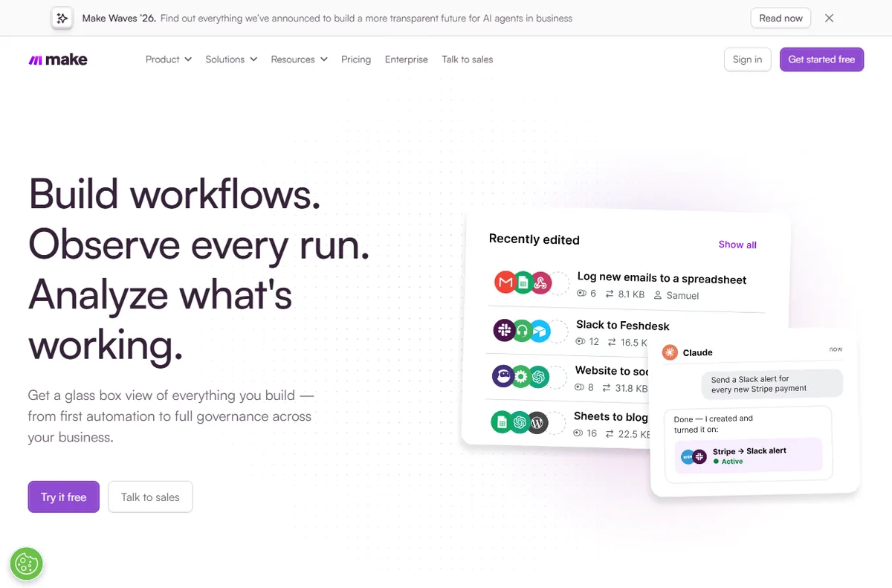The image size is (892, 588).
Task: Click the Slack icon in the Slack to Feshdesk row
Action: tap(504, 329)
